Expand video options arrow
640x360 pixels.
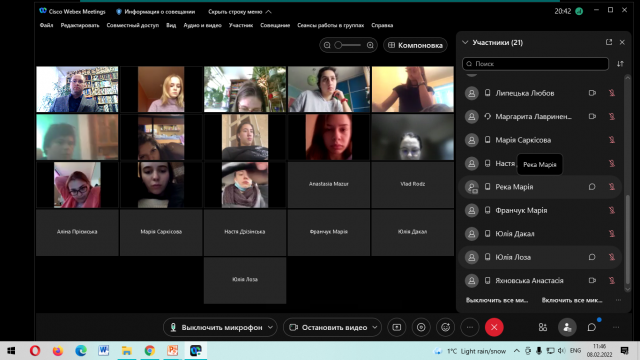(x=375, y=327)
